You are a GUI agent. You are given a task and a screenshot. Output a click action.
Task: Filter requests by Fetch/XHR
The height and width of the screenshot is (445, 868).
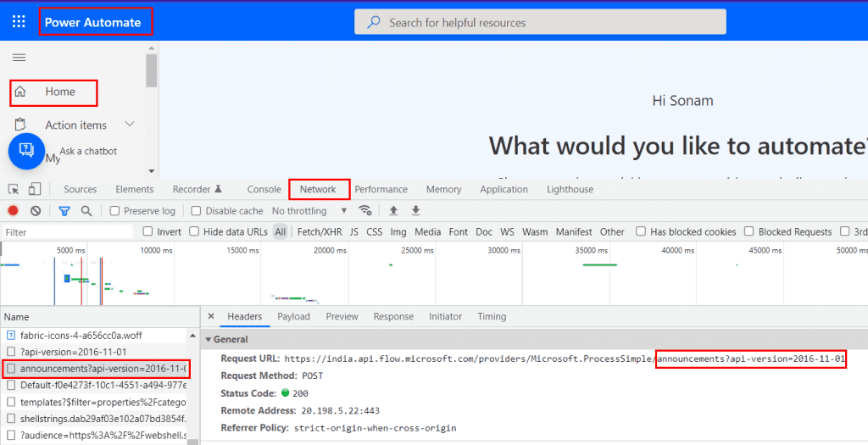(320, 232)
